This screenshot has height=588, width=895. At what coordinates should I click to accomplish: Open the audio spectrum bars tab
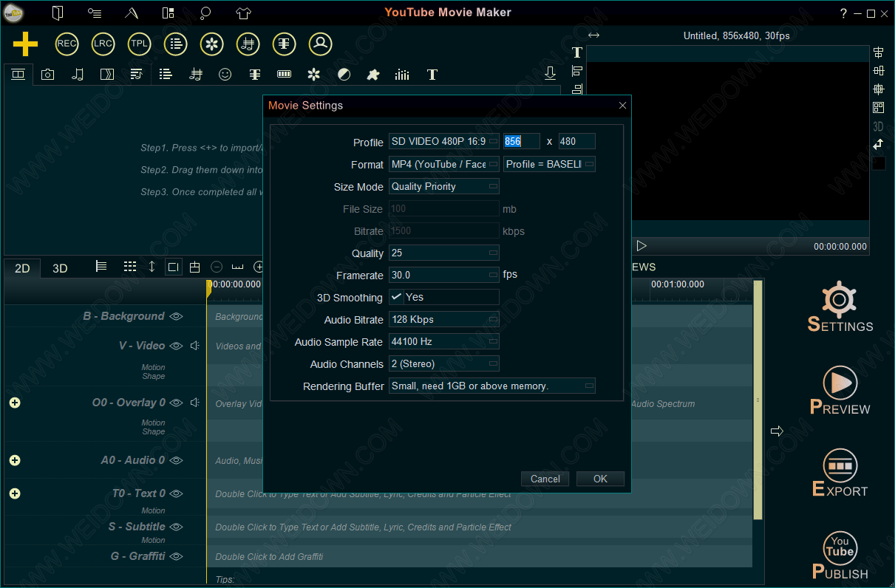click(402, 74)
